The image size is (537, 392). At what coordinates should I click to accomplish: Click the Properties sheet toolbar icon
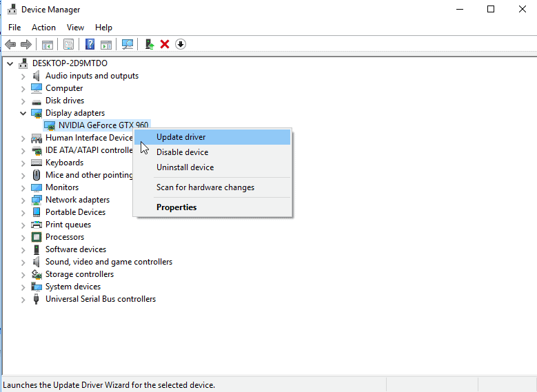point(68,44)
